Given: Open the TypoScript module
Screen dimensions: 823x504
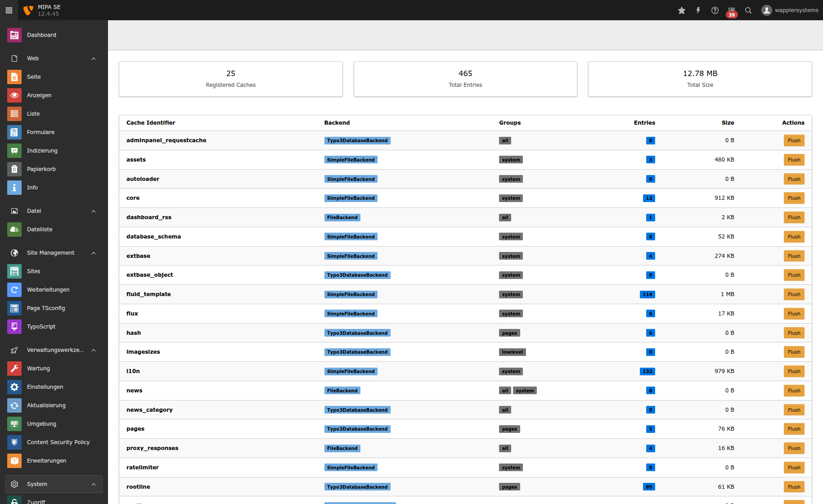Looking at the screenshot, I should point(41,326).
